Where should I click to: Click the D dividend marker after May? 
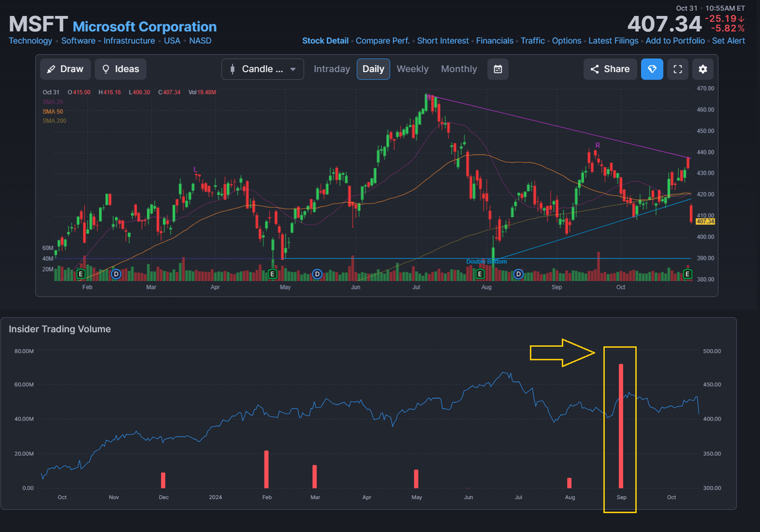[318, 274]
